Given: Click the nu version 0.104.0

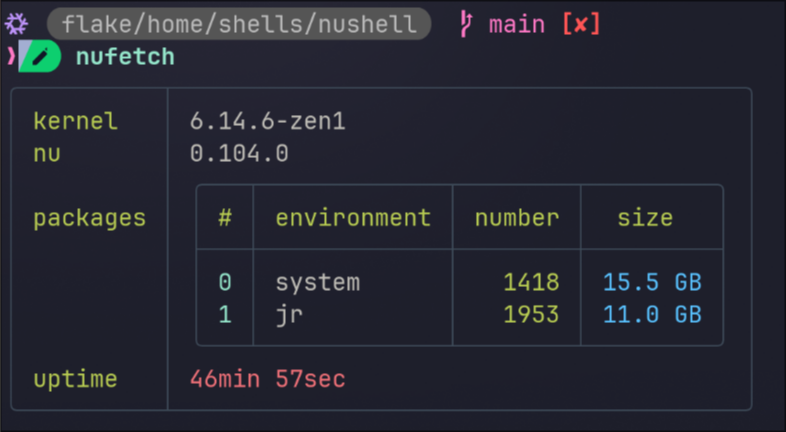Looking at the screenshot, I should coord(239,153).
